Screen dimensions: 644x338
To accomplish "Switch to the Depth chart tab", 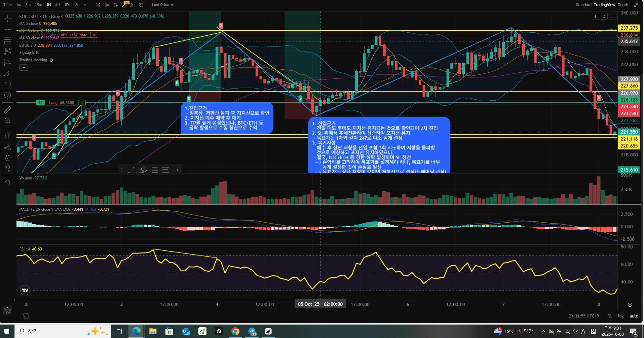I will (623, 5).
